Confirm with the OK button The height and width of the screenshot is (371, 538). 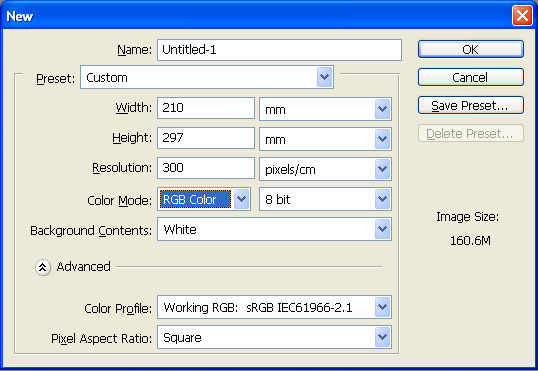pyautogui.click(x=471, y=49)
